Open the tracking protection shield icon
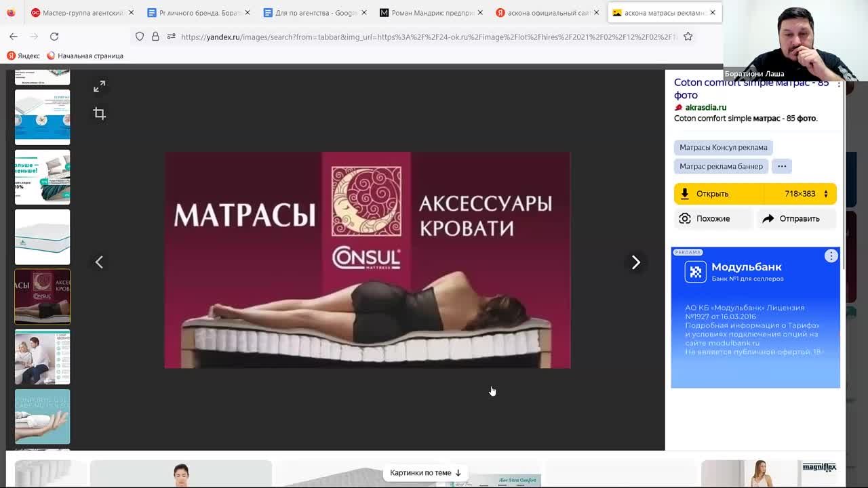Image resolution: width=868 pixels, height=488 pixels. point(140,36)
